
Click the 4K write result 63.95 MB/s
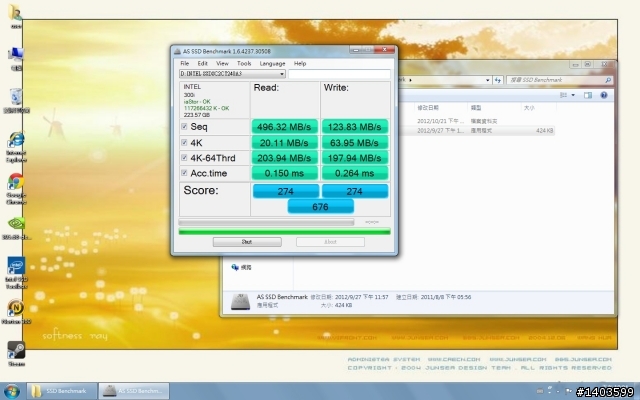[355, 143]
